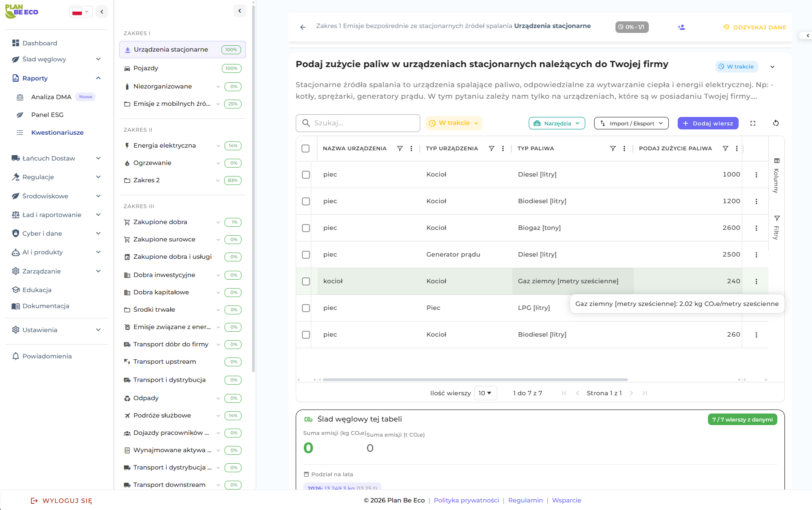Image resolution: width=812 pixels, height=510 pixels.
Task: Open the Import / Eksport dropdown
Action: 631,123
